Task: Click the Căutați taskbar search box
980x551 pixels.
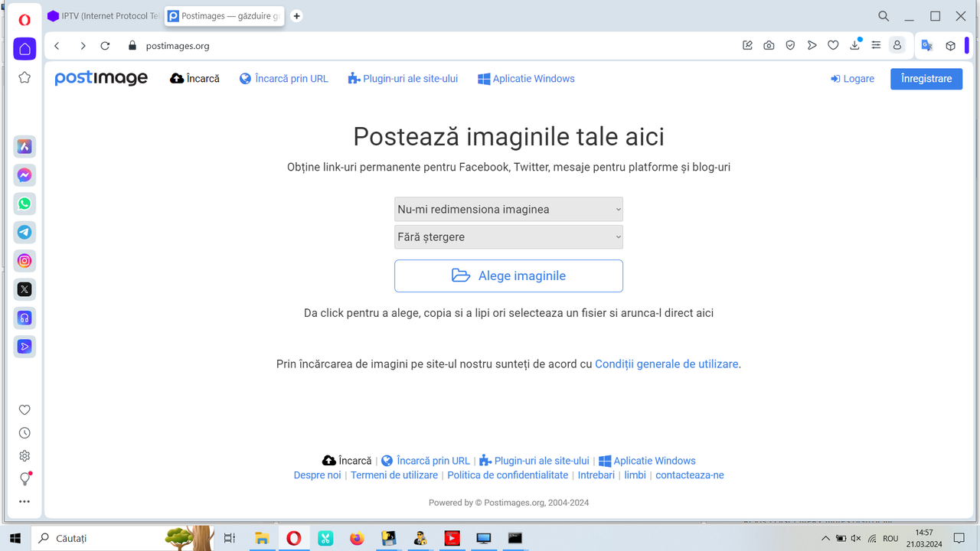Action: [x=122, y=538]
